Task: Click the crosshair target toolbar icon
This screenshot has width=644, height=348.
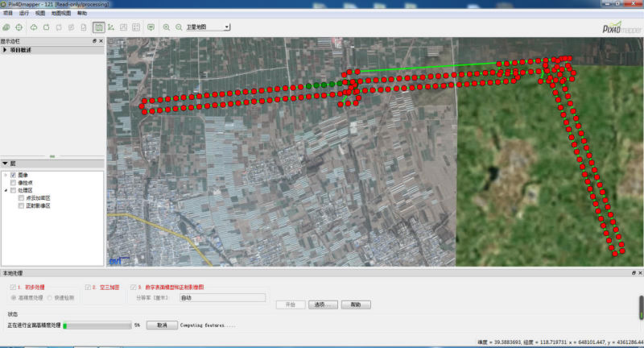Action: click(19, 27)
